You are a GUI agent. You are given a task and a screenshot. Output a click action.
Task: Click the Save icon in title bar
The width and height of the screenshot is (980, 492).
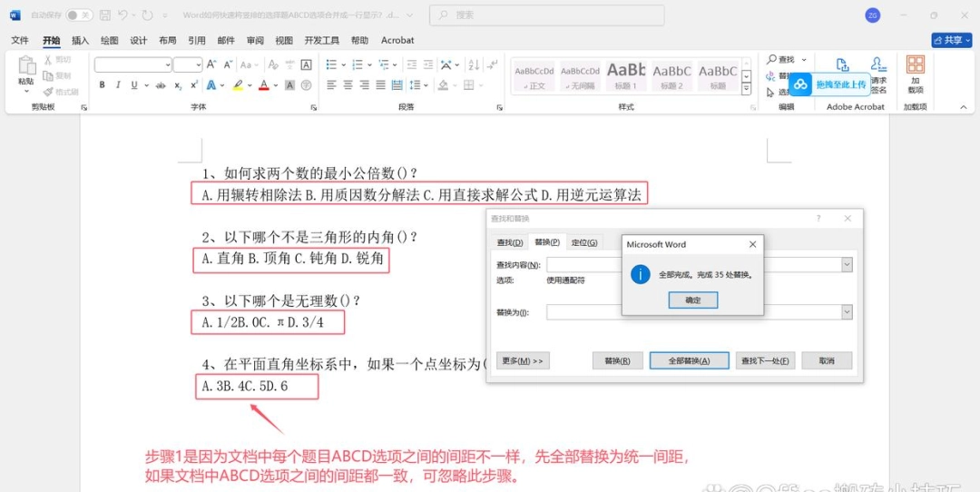[105, 15]
